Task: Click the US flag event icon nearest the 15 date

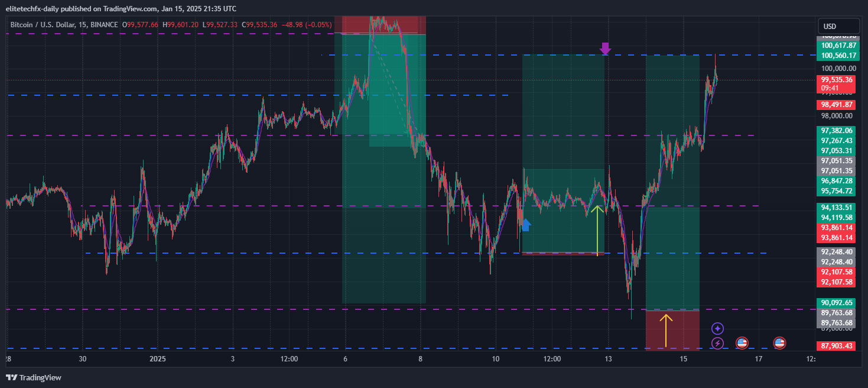Action: pyautogui.click(x=742, y=342)
